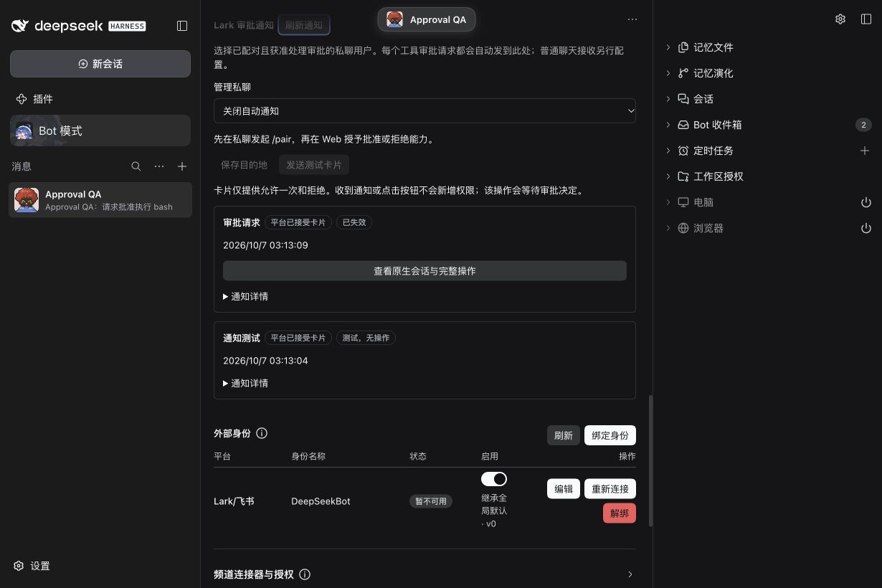Open the messages more options ellipsis
The width and height of the screenshot is (882, 588).
click(159, 166)
